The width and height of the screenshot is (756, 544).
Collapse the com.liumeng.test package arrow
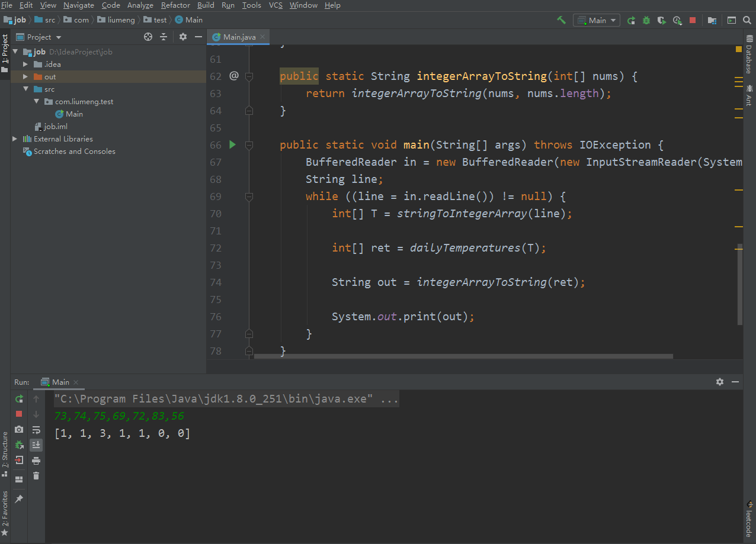point(37,101)
